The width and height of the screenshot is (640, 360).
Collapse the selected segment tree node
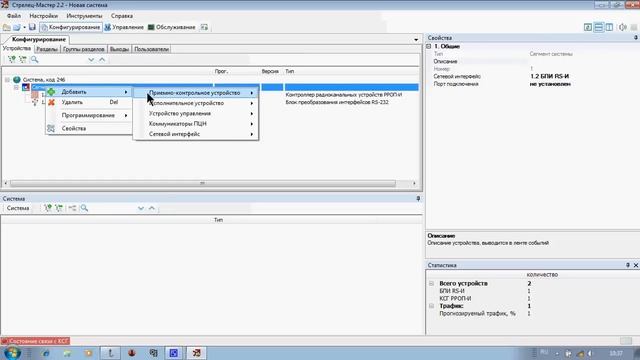16,87
